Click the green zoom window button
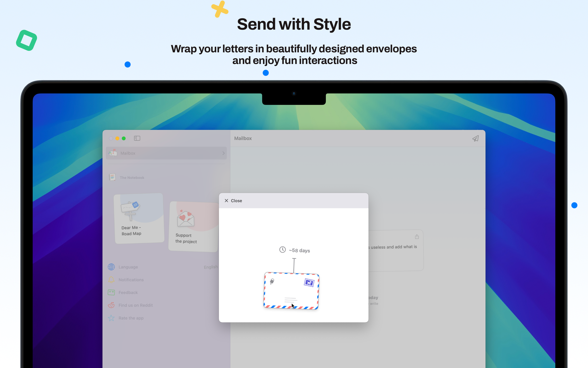Screen dimensions: 588x368 coord(124,138)
